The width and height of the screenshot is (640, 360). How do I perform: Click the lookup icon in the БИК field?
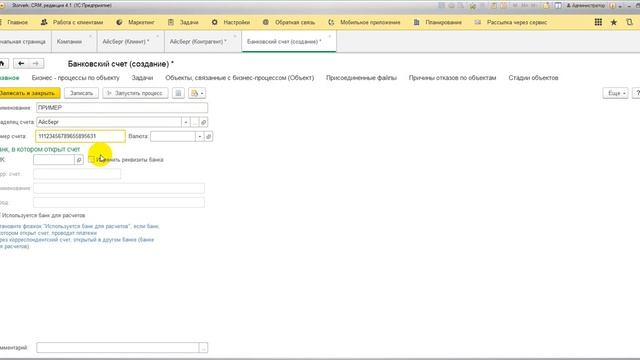tap(79, 160)
